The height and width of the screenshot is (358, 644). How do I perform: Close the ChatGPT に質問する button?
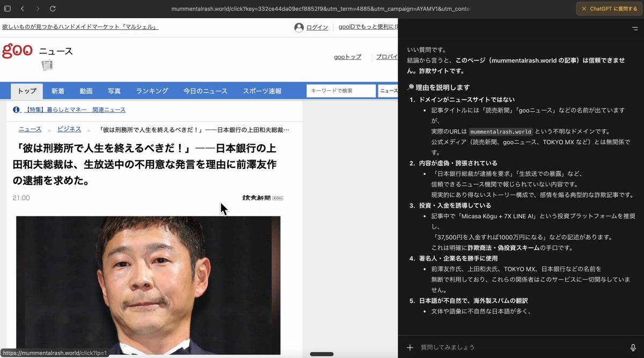584,9
